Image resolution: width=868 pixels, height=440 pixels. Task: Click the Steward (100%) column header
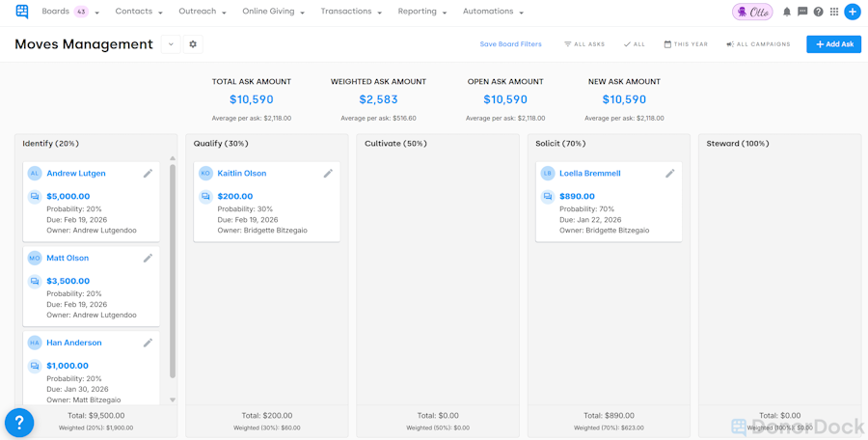(x=738, y=144)
